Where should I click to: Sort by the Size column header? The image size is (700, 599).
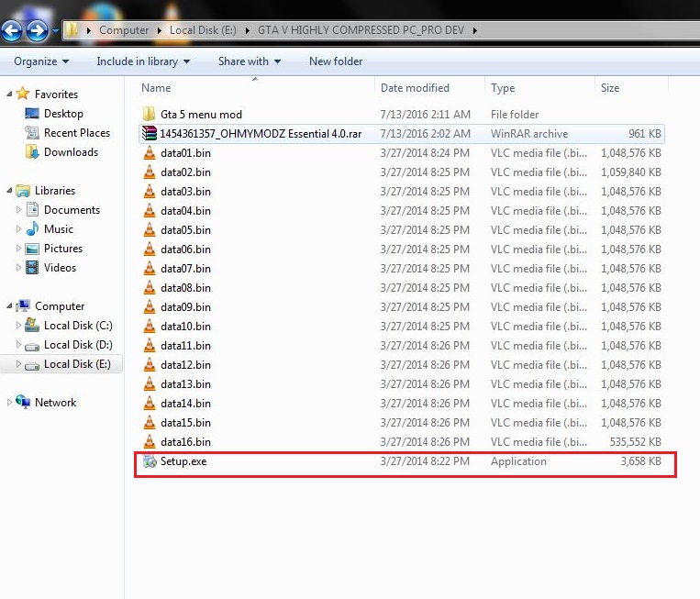pyautogui.click(x=610, y=88)
